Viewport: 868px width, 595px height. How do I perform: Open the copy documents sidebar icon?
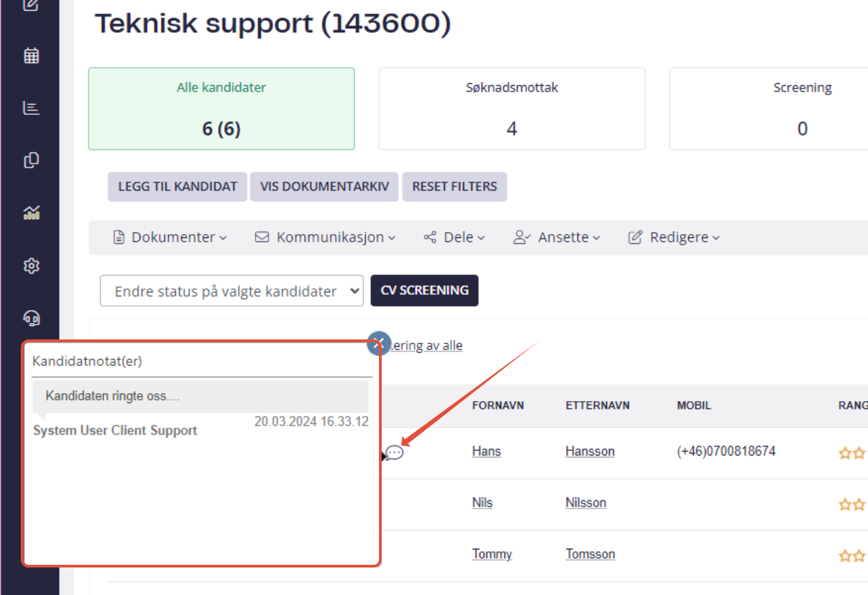tap(31, 160)
